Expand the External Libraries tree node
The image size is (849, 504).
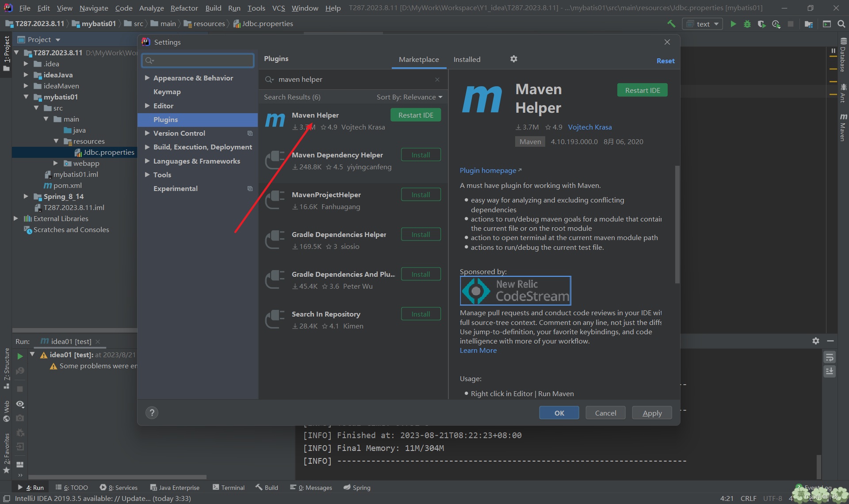[16, 218]
